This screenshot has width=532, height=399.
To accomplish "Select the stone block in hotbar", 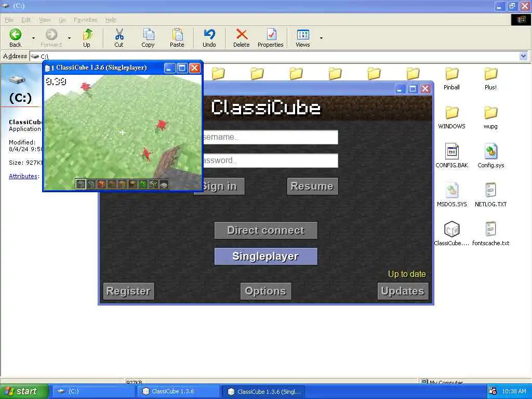I will 81,184.
